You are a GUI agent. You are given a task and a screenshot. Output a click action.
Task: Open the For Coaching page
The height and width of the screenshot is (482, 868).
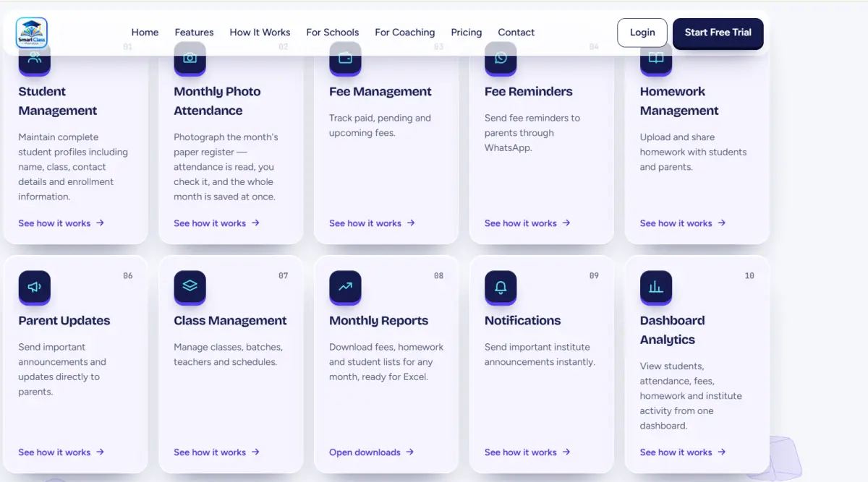405,33
